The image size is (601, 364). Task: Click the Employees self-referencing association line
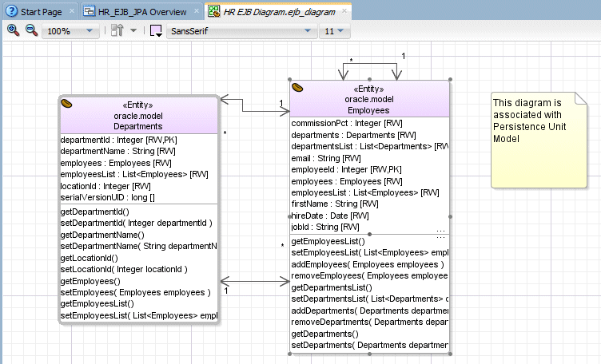pyautogui.click(x=370, y=64)
